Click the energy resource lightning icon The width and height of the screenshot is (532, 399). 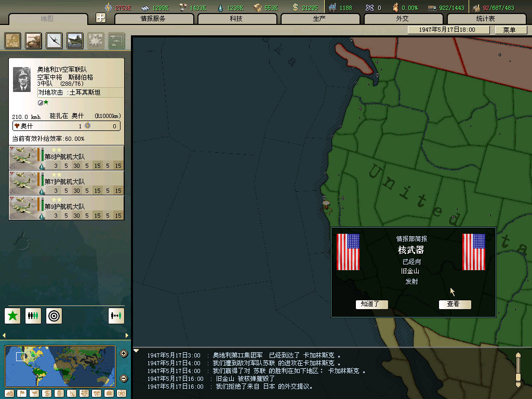point(108,7)
